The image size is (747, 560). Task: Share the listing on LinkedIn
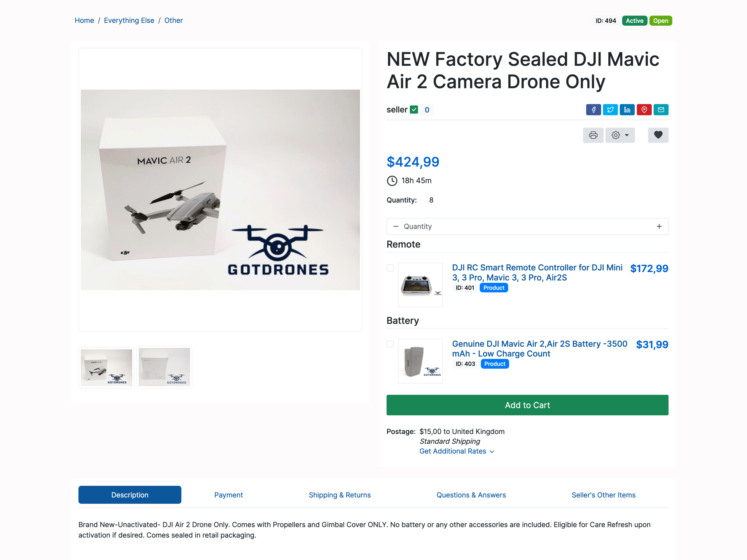(627, 109)
